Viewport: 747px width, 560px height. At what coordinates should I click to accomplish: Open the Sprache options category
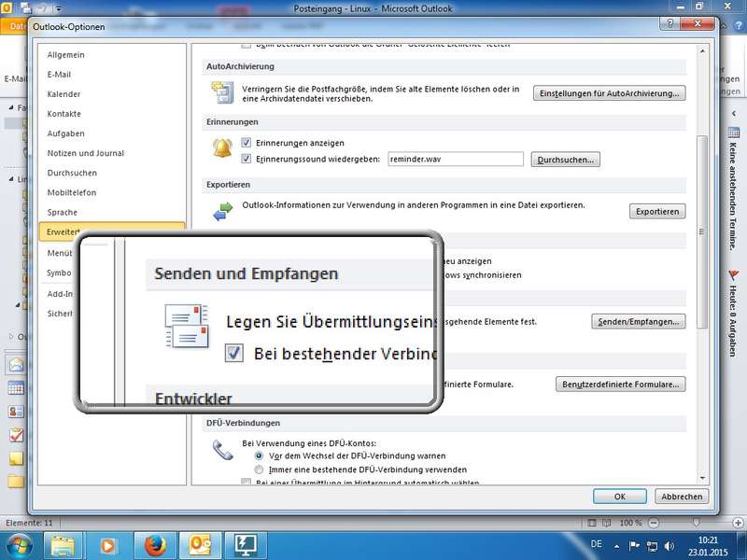click(x=63, y=212)
